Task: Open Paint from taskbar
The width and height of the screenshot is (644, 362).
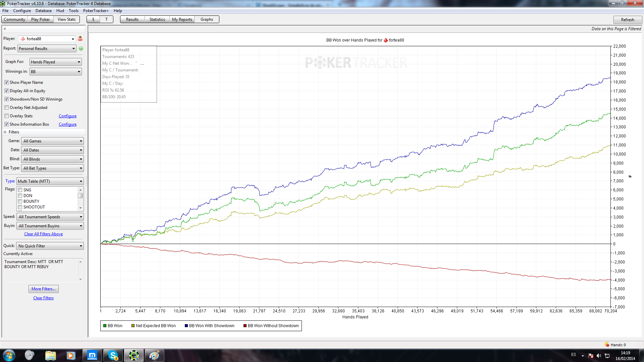Action: pos(154,355)
